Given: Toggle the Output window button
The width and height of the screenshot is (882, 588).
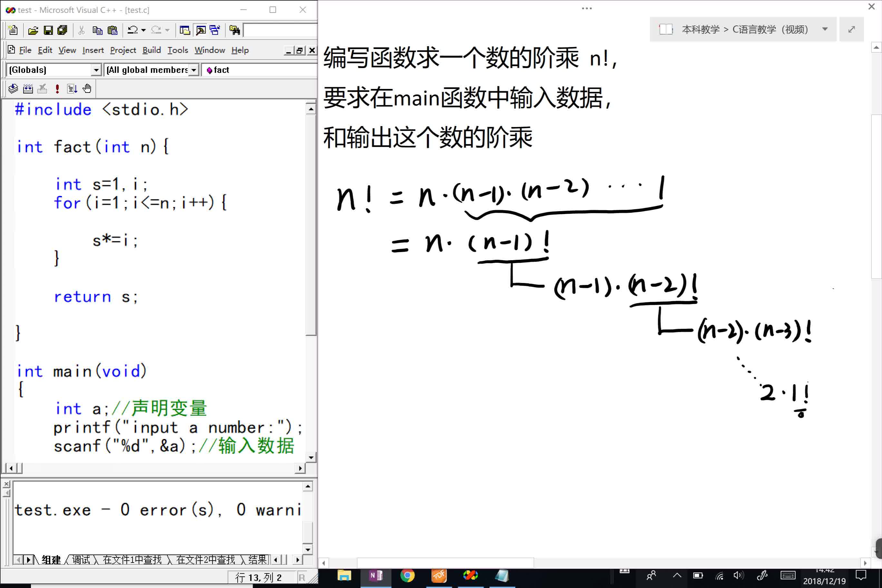Looking at the screenshot, I should (x=201, y=30).
